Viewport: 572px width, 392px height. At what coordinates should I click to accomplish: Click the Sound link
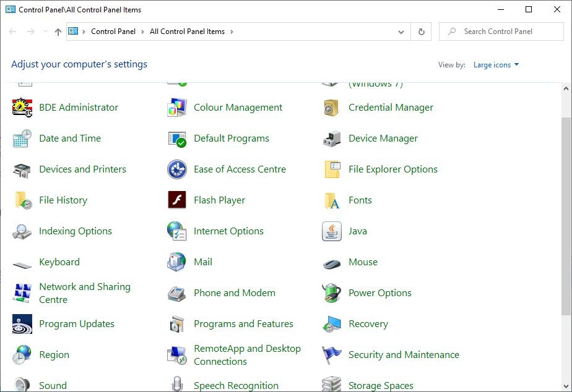point(53,385)
